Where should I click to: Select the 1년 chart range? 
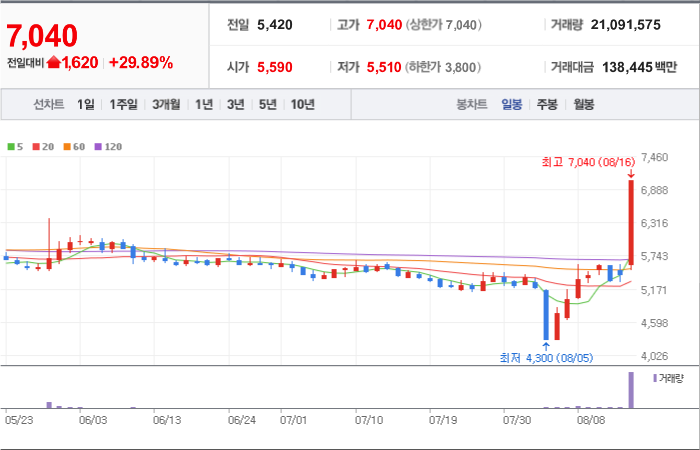point(204,104)
